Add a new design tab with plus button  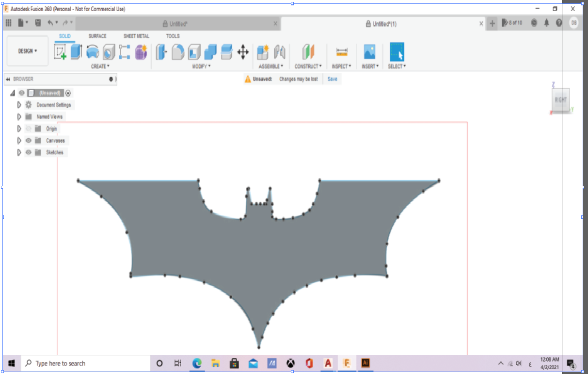tap(493, 23)
